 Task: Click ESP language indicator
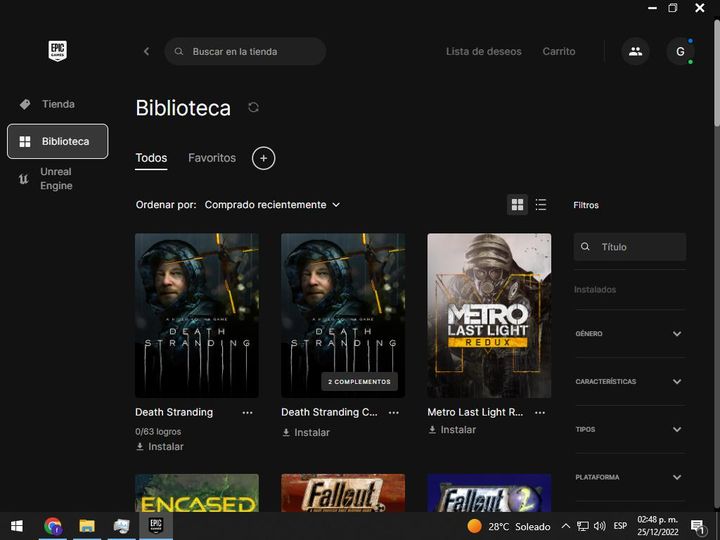pyautogui.click(x=620, y=526)
